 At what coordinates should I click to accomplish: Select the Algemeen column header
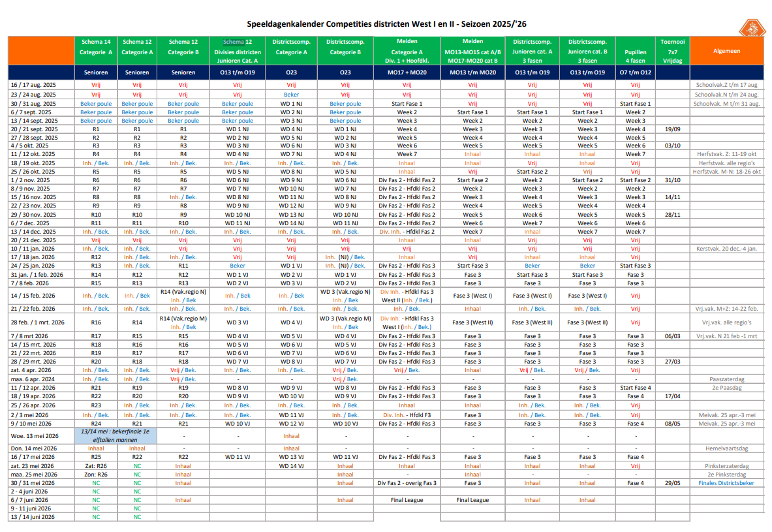point(726,51)
